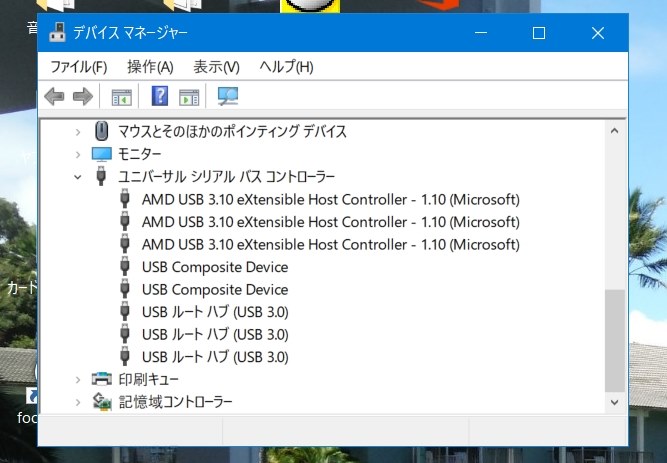Select the 印刷キュー category label
This screenshot has height=463, width=667.
coord(148,379)
